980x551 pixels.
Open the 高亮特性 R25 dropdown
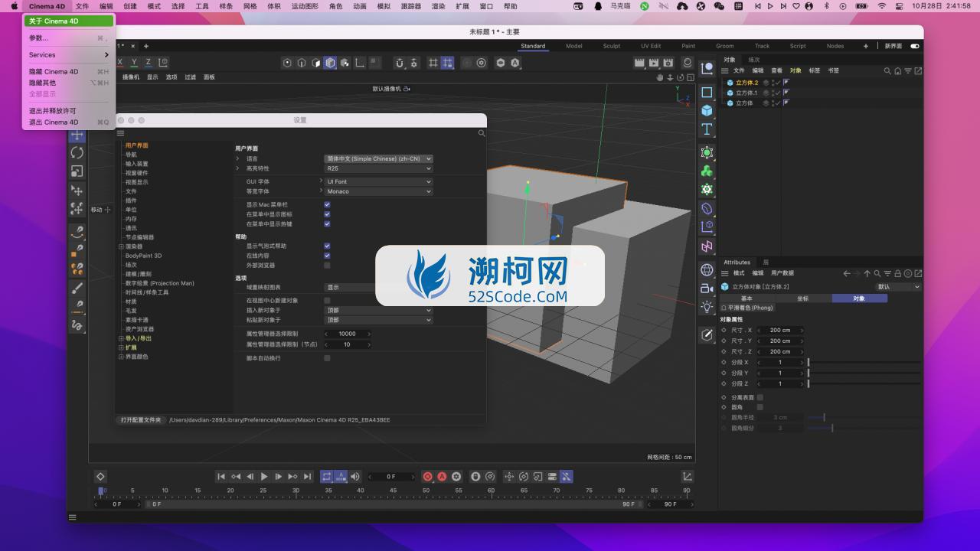click(379, 168)
